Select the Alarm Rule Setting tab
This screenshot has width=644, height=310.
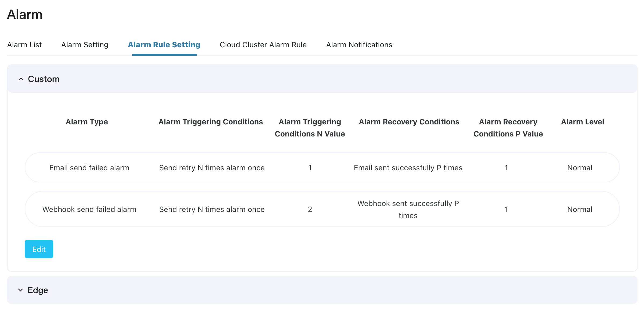point(164,45)
